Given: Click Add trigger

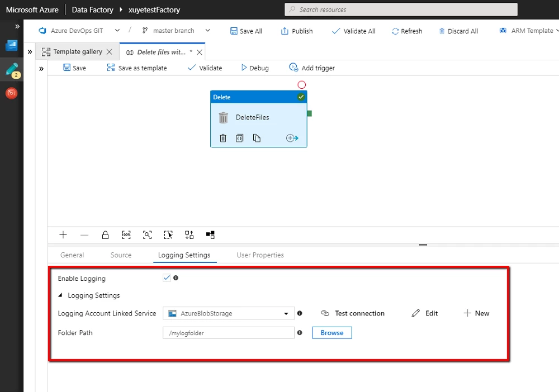Looking at the screenshot, I should tap(312, 68).
